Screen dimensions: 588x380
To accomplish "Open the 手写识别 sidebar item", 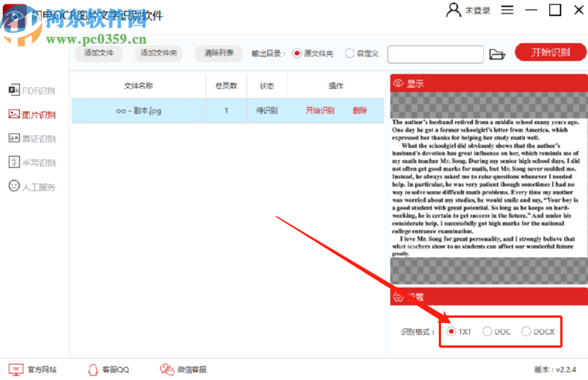I will (31, 162).
